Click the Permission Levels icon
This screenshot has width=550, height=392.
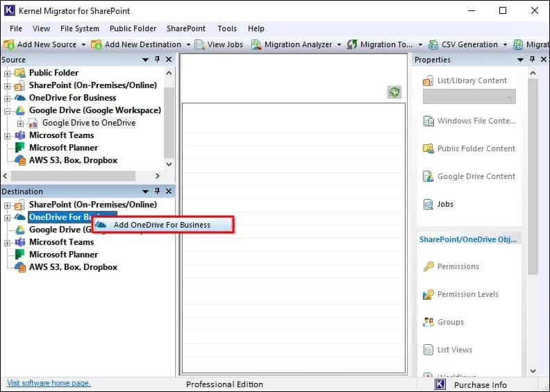428,294
